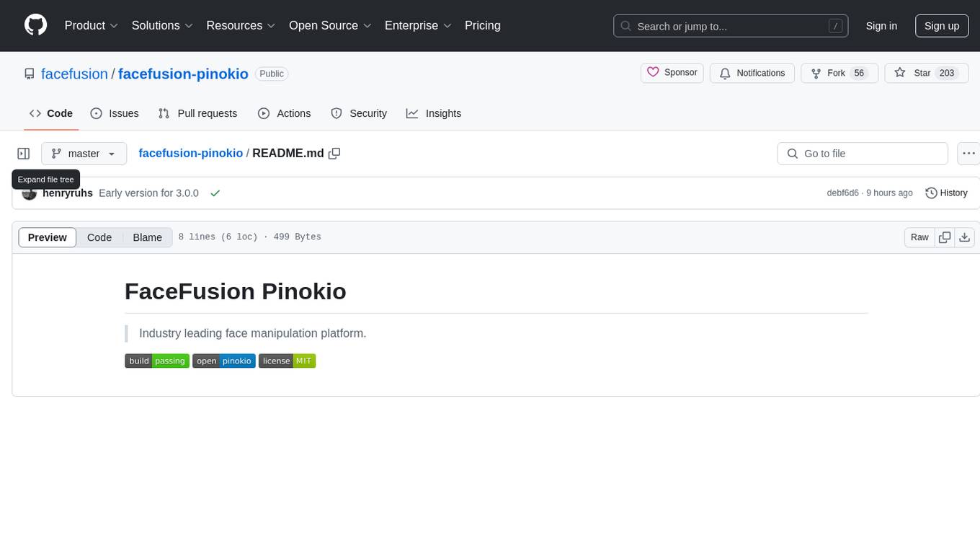
Task: Fork the repository
Action: click(x=839, y=73)
